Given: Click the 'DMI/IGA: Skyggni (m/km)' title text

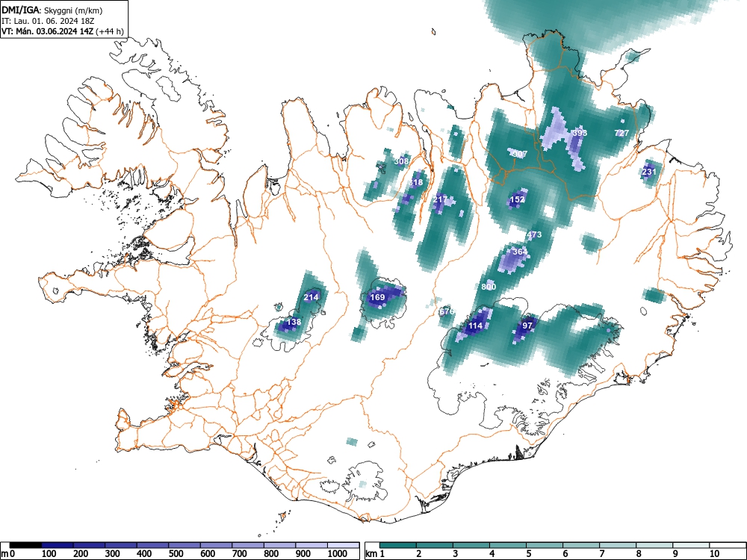Looking at the screenshot, I should [x=52, y=10].
